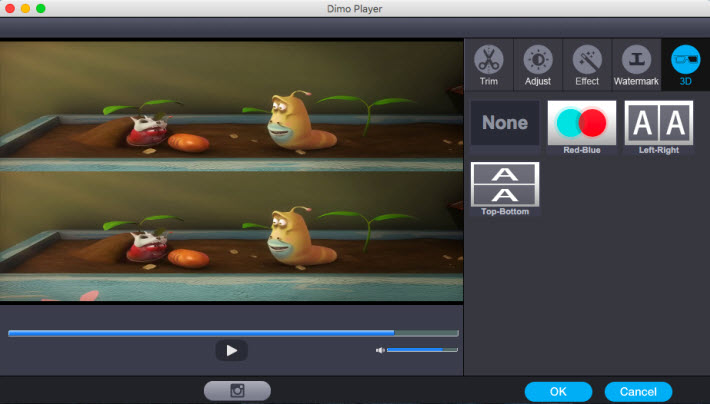Close the Dimo Player window

pos(10,8)
